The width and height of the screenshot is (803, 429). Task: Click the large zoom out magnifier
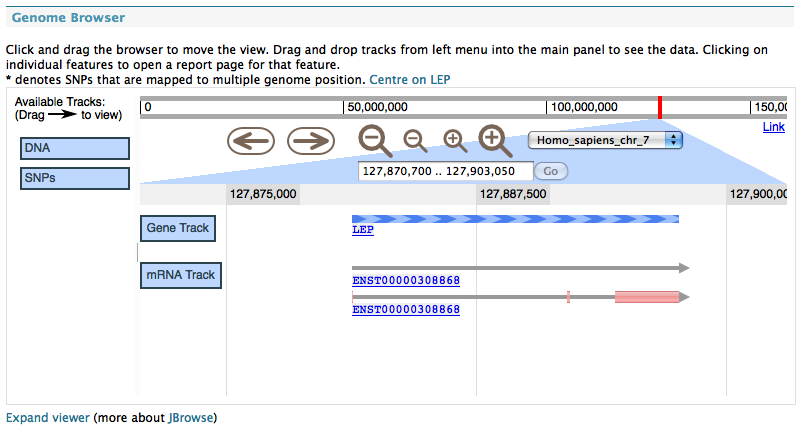click(x=375, y=141)
